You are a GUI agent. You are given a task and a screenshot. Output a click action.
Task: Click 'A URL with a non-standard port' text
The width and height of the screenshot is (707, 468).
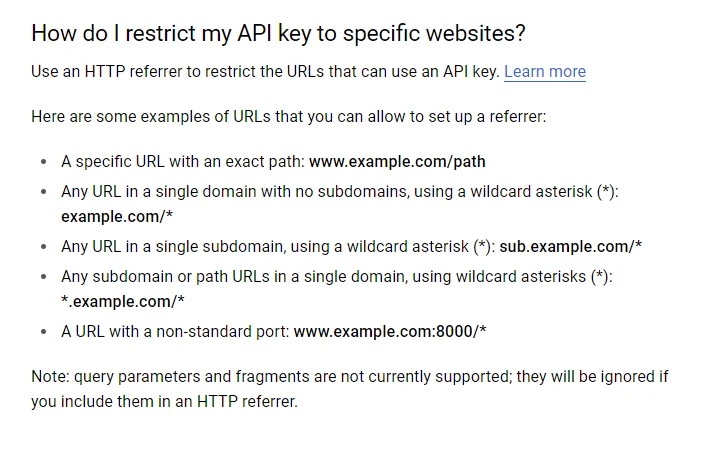tap(175, 331)
